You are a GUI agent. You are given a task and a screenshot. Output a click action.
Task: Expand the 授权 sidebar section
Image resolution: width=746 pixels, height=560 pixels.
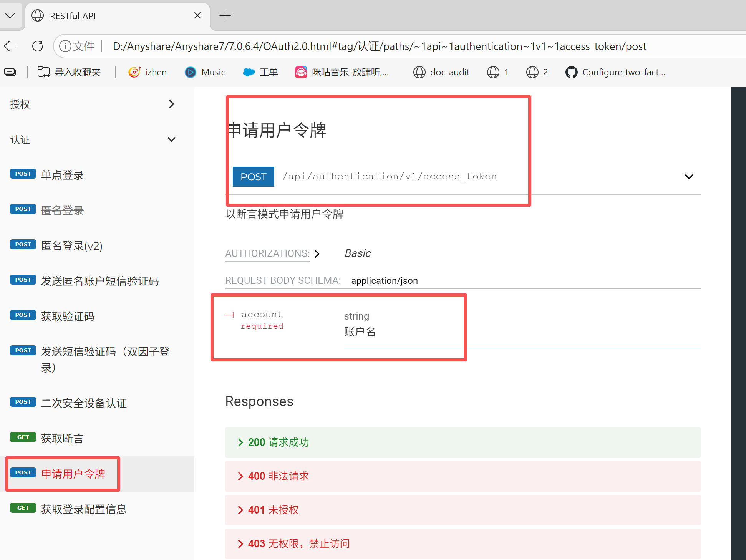click(x=92, y=104)
